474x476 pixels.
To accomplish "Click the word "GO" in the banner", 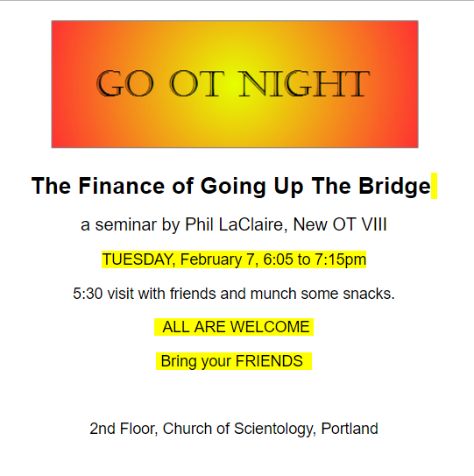I will (x=125, y=84).
